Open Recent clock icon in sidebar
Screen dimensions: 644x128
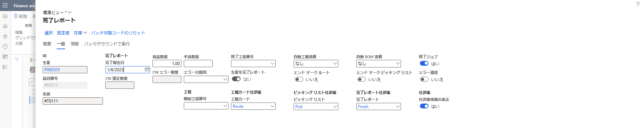coord(5,46)
